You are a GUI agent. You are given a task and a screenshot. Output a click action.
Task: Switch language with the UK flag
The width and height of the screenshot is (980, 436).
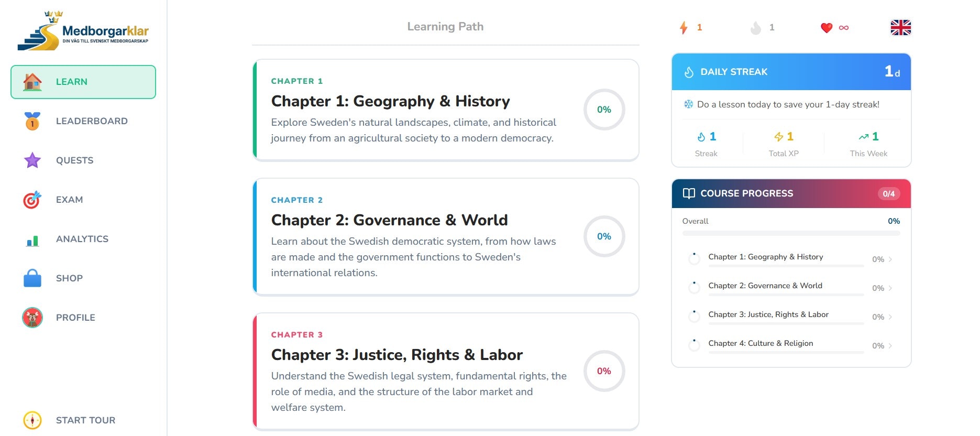click(x=901, y=28)
